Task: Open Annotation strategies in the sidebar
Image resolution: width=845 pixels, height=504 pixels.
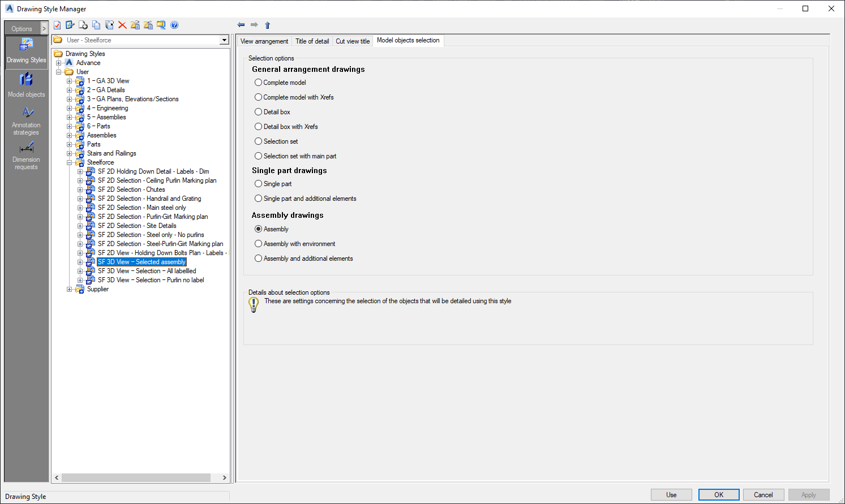Action: click(x=27, y=121)
